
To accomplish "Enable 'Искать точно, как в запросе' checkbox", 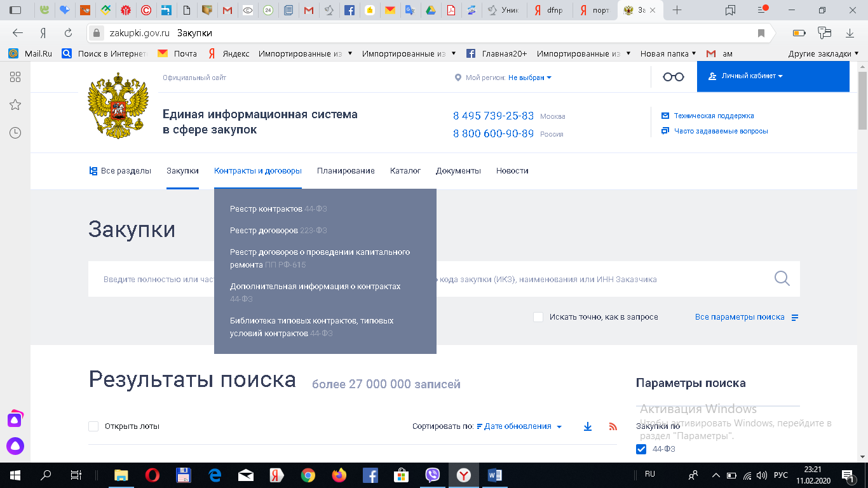I will pos(538,317).
